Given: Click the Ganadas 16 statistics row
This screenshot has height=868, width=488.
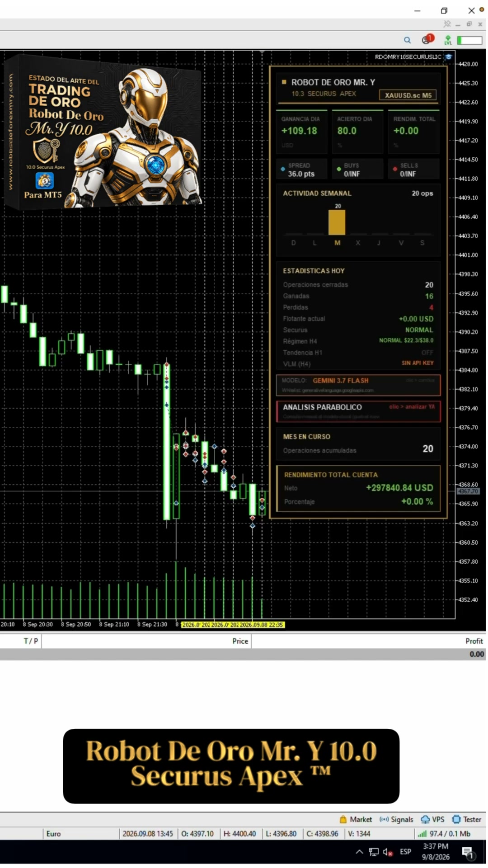Looking at the screenshot, I should click(x=358, y=296).
